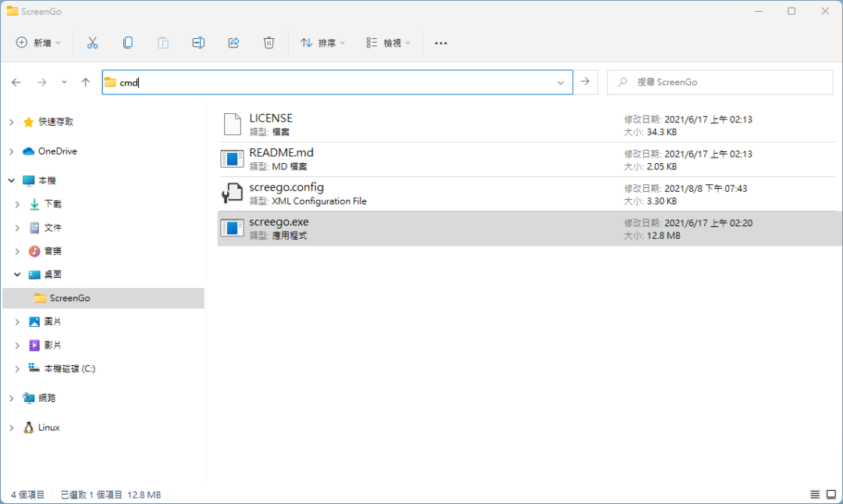Click the Go-to arrow beside address bar

(x=585, y=82)
